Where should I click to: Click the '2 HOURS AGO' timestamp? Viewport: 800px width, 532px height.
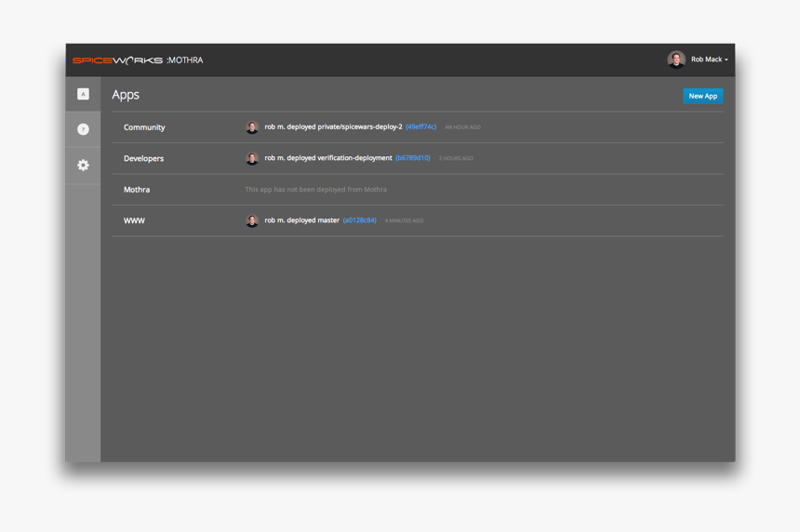(x=456, y=159)
